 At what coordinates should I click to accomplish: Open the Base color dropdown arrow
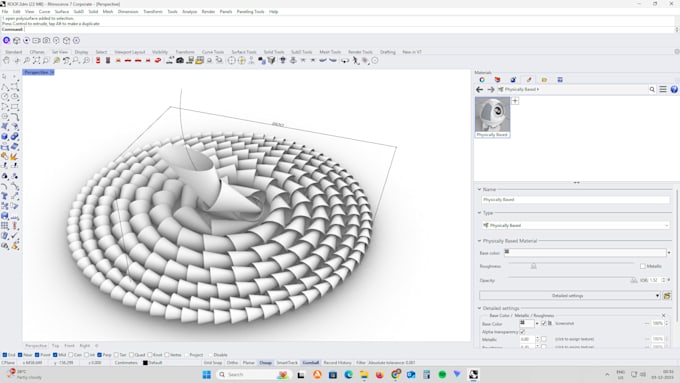click(x=669, y=253)
